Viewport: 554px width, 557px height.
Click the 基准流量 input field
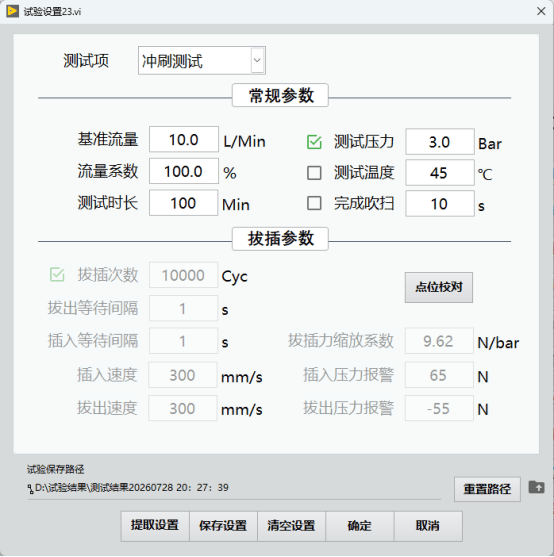[x=184, y=139]
